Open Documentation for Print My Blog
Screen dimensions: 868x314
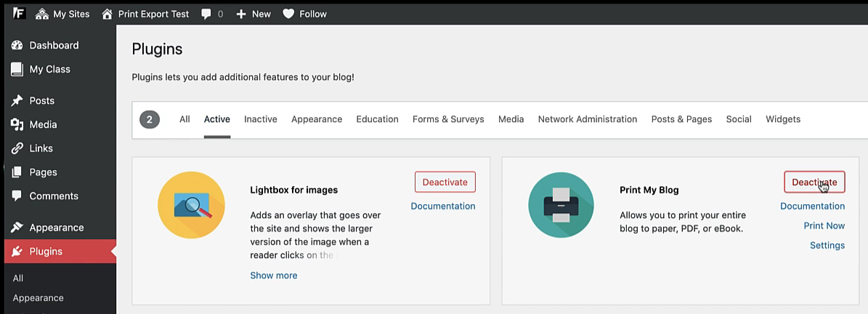click(x=813, y=206)
